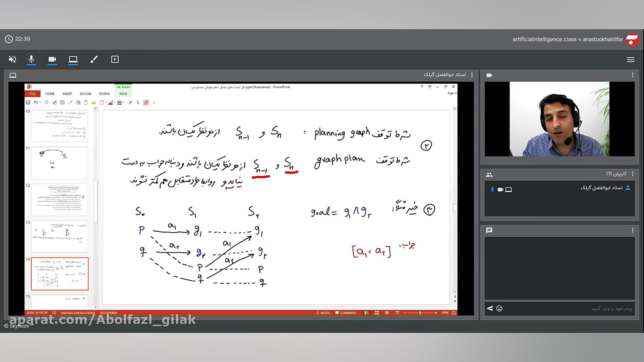Click the send message arrow icon

click(x=490, y=308)
